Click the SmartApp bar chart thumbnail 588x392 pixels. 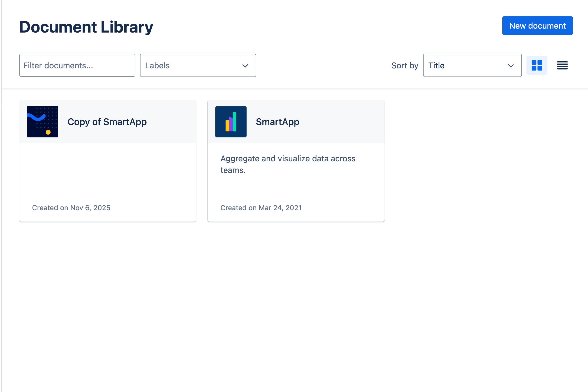click(231, 122)
